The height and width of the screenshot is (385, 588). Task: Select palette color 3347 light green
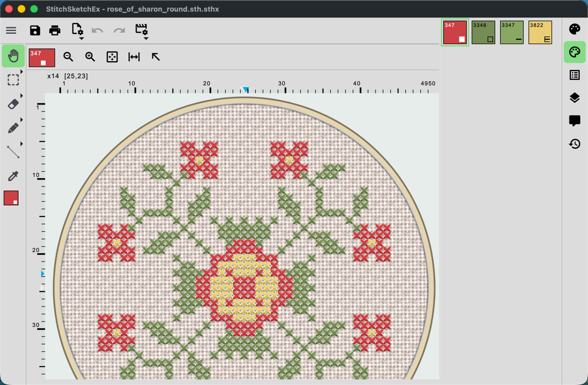[x=512, y=33]
